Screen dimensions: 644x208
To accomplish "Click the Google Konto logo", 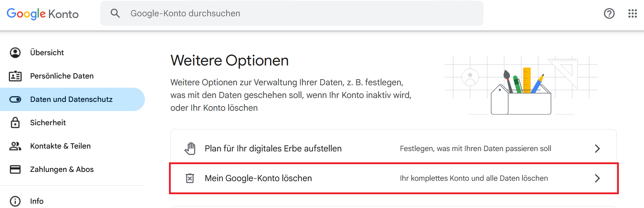I will point(43,14).
